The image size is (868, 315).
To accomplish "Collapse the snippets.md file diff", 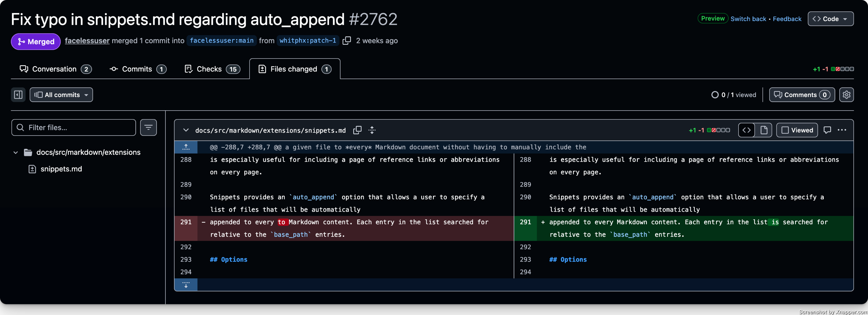I will click(x=186, y=130).
